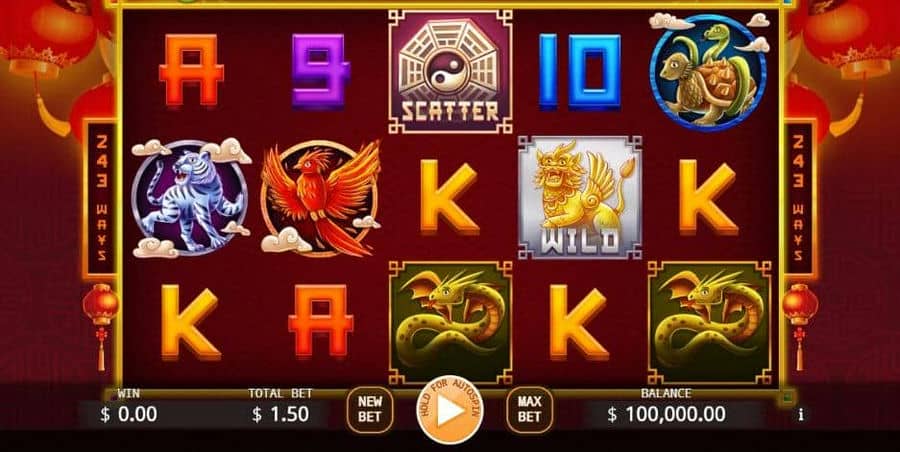This screenshot has height=452, width=900.
Task: Click the orange A in the bottom row
Action: click(320, 321)
